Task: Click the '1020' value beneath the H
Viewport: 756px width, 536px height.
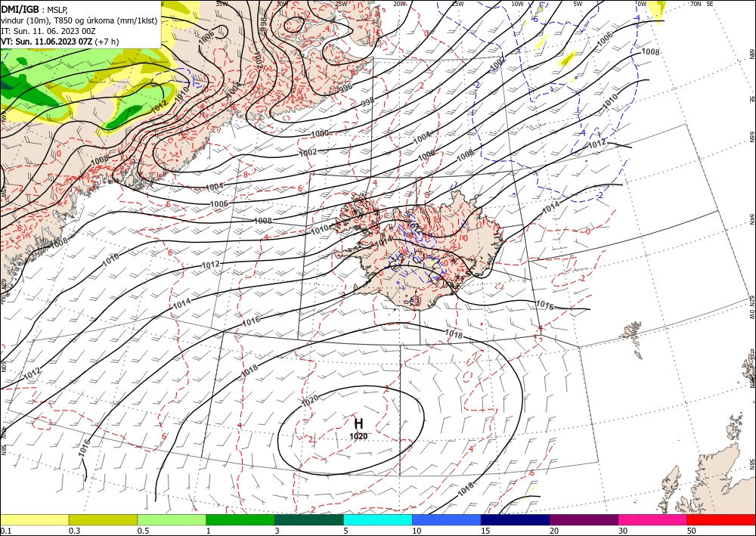Action: pyautogui.click(x=358, y=437)
